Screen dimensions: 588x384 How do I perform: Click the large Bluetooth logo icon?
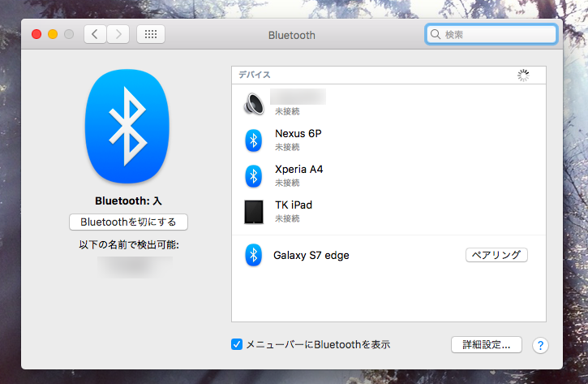pyautogui.click(x=129, y=125)
